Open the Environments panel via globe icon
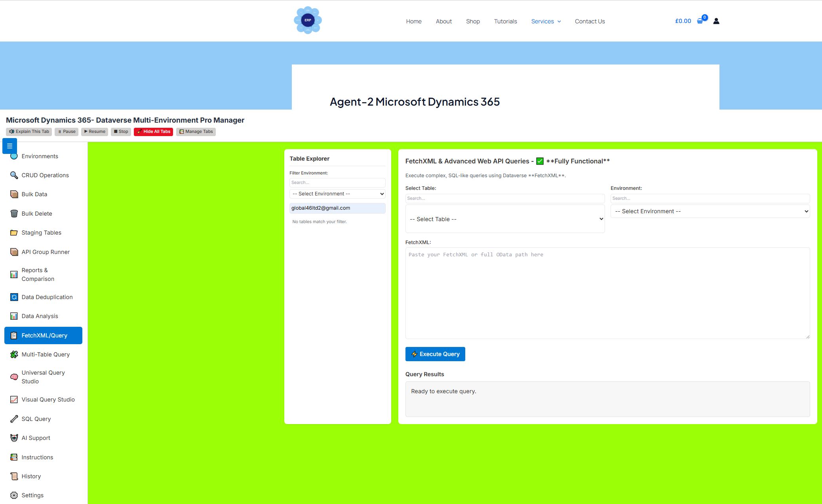This screenshot has width=822, height=504. [x=14, y=156]
